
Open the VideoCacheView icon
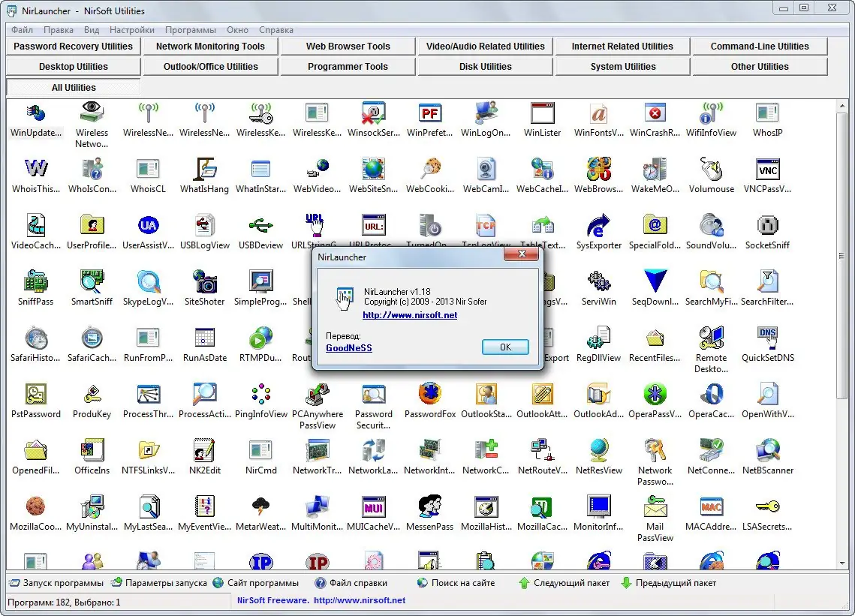pyautogui.click(x=36, y=225)
